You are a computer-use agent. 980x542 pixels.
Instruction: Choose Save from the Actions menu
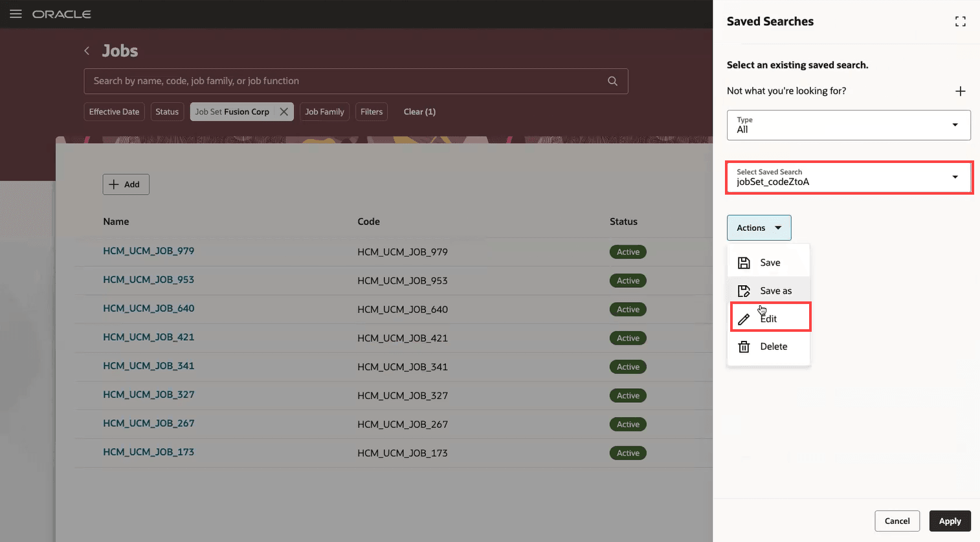click(769, 263)
